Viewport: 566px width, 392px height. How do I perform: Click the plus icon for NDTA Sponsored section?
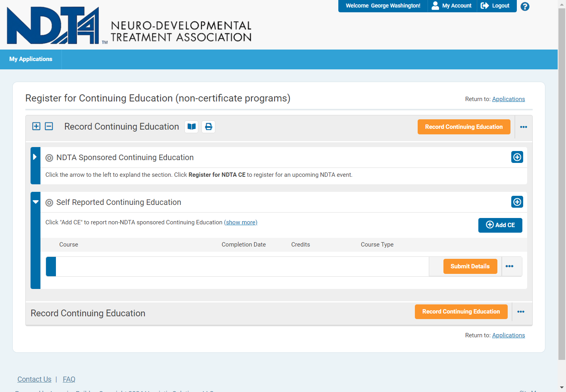pos(517,157)
